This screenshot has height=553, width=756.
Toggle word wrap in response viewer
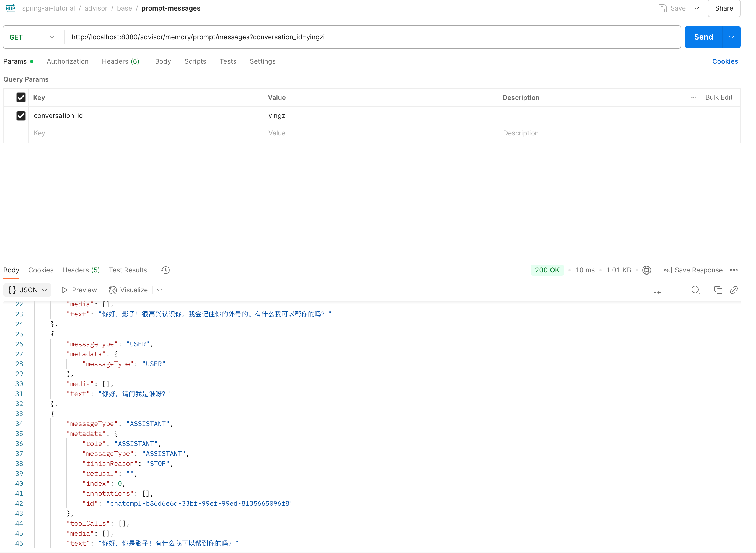[657, 290]
